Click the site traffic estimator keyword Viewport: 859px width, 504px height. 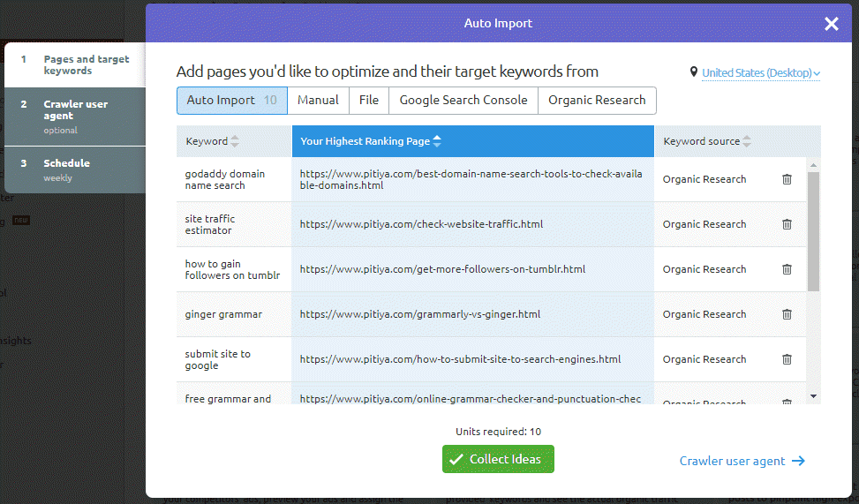point(210,224)
